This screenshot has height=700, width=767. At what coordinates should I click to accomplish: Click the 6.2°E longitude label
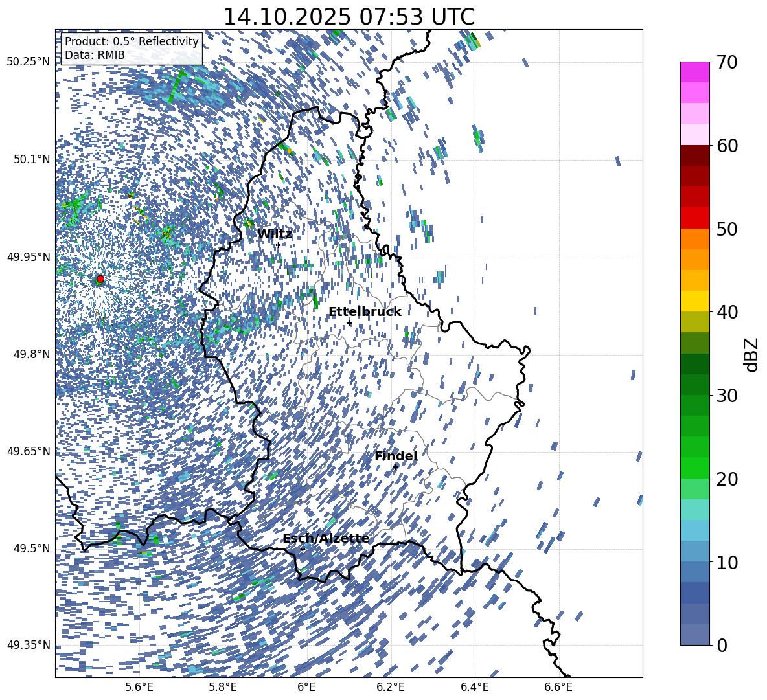[x=391, y=687]
